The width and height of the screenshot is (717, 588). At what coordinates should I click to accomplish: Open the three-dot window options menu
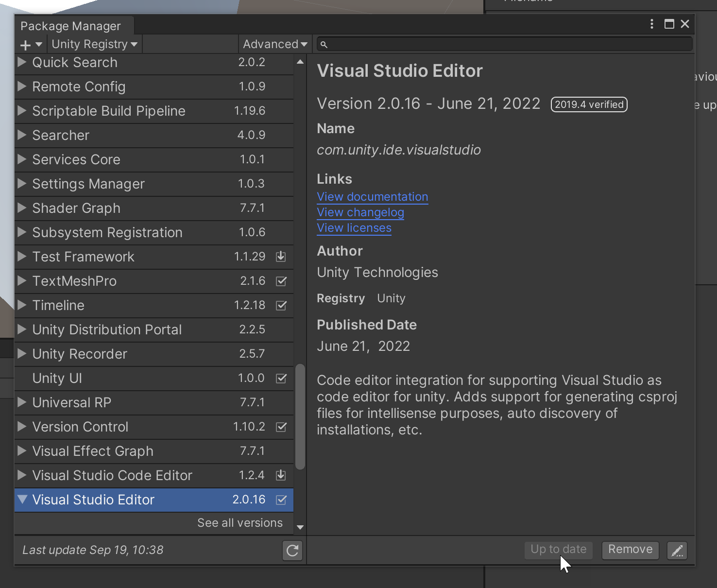click(652, 24)
